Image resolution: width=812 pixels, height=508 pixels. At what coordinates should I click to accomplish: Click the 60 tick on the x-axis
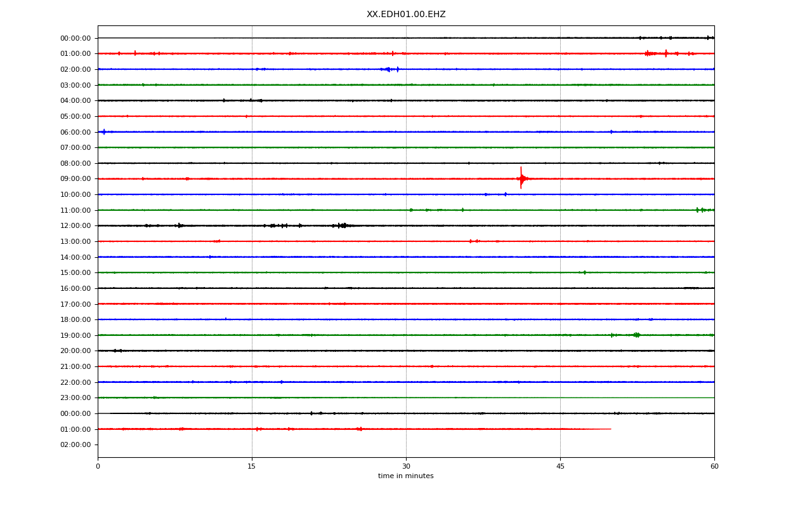click(714, 467)
